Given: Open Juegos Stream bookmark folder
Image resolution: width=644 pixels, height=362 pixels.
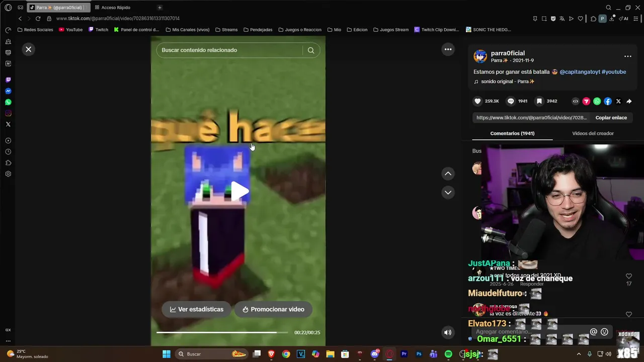Looking at the screenshot, I should pyautogui.click(x=390, y=30).
